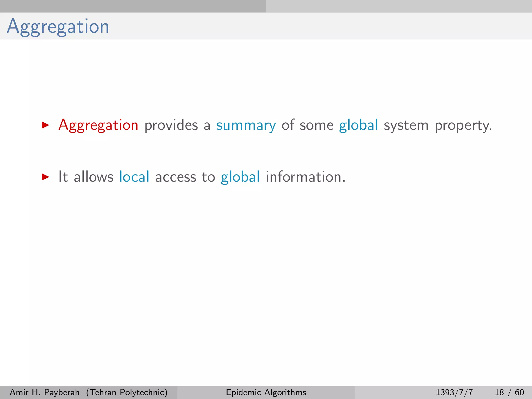
Task: Click the blue word summary
Action: pyautogui.click(x=246, y=125)
